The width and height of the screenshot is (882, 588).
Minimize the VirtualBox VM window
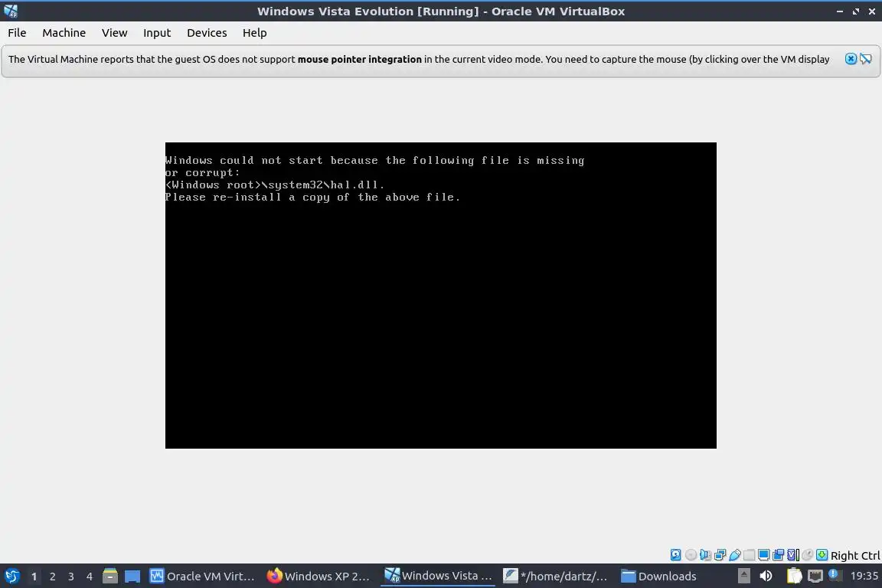click(839, 11)
